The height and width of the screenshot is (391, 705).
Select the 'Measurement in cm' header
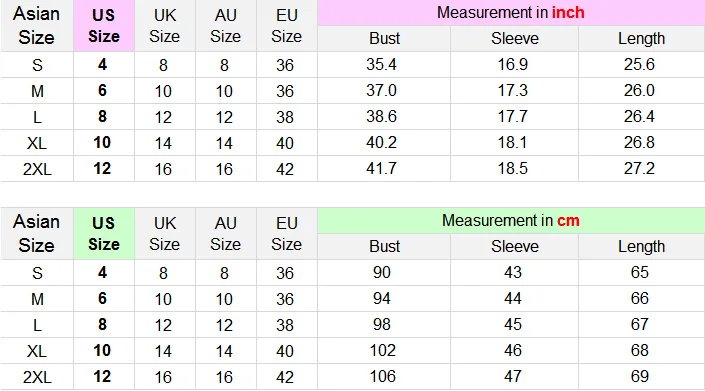coord(511,221)
